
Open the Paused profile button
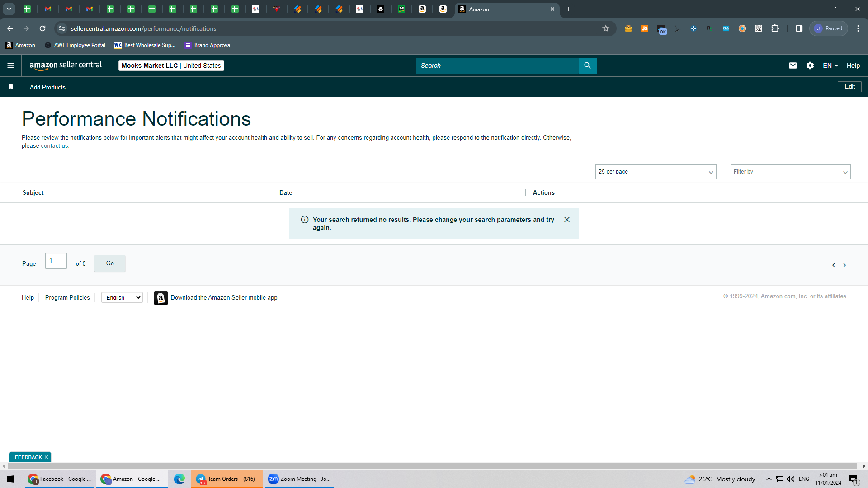(x=828, y=28)
